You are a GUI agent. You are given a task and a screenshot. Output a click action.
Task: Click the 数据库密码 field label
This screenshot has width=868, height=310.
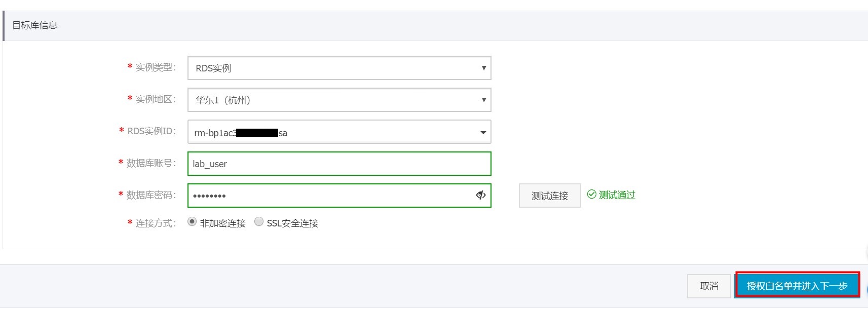(x=150, y=195)
